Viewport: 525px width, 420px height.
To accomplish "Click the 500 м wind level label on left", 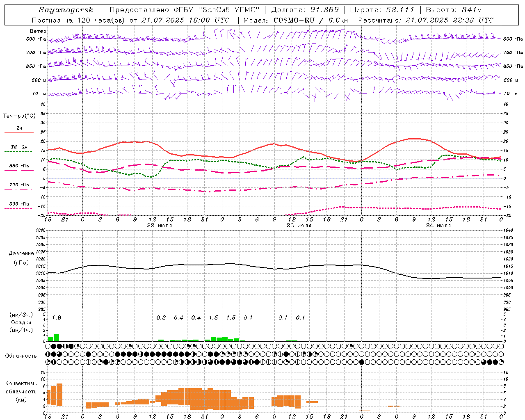I will [x=39, y=80].
